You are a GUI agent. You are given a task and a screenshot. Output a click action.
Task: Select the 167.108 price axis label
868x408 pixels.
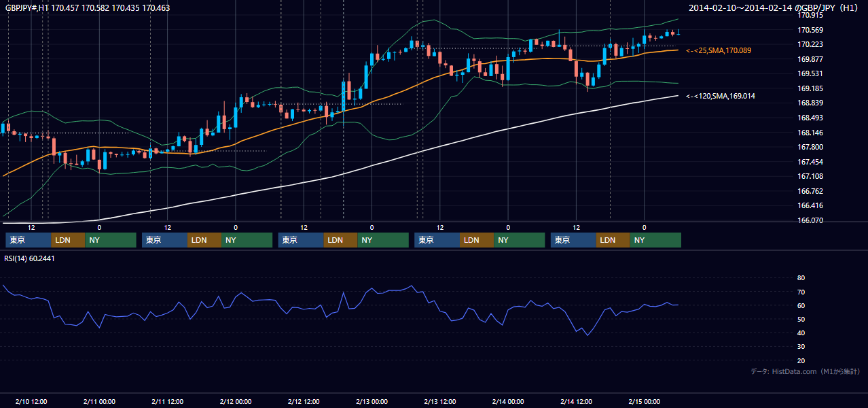coord(810,176)
